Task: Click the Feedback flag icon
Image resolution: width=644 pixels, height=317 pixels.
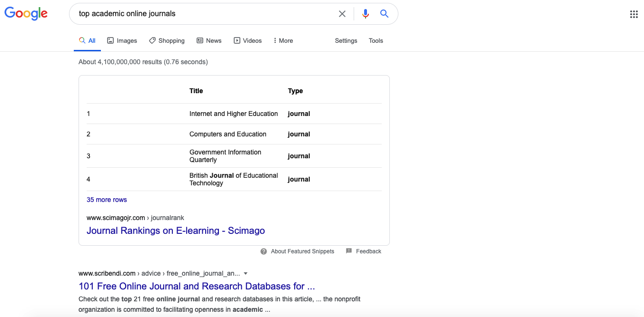Action: coord(349,251)
